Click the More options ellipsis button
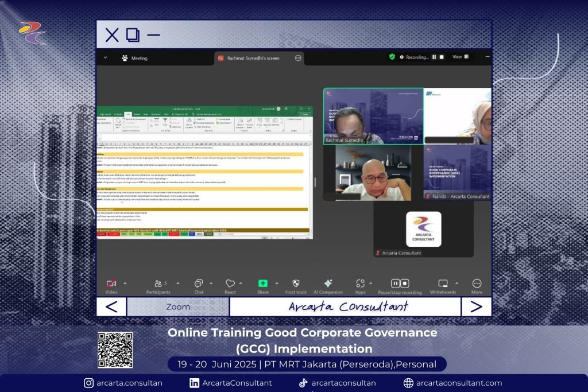This screenshot has height=392, width=588. 477,284
